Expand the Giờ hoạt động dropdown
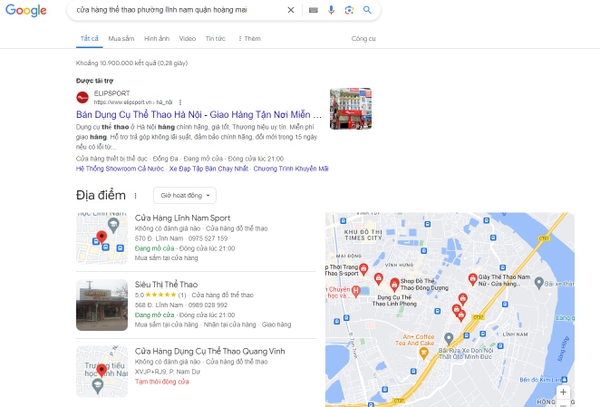The width and height of the screenshot is (600, 407). pos(185,195)
